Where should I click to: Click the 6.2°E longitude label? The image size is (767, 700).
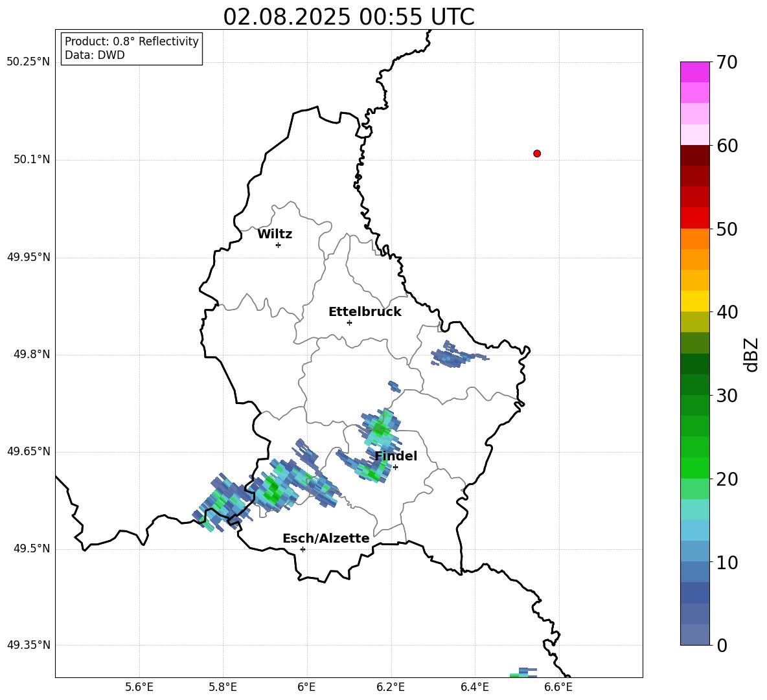click(391, 687)
